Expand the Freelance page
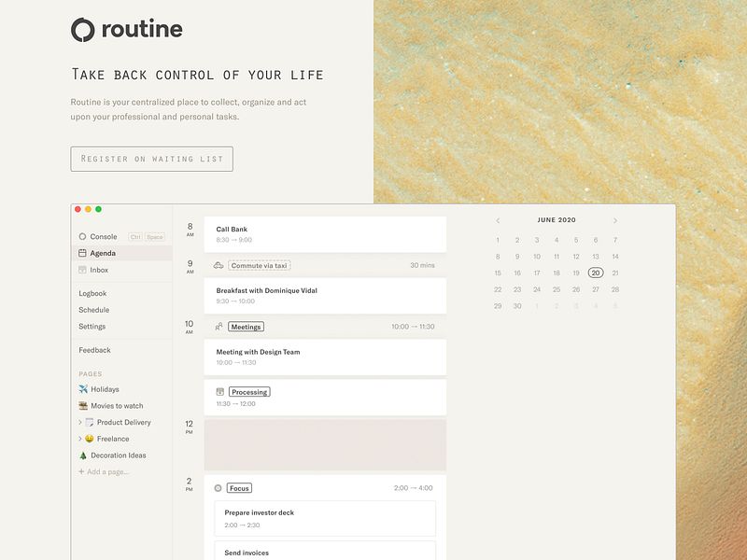 (79, 439)
